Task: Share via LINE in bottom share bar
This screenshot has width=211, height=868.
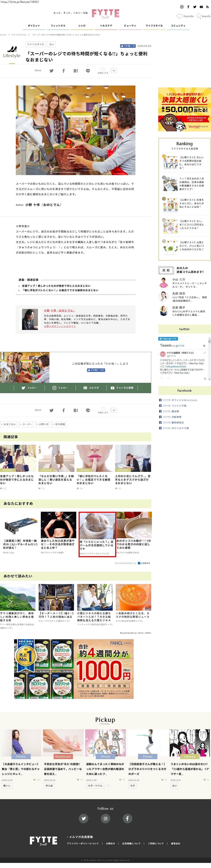Action: [88, 410]
